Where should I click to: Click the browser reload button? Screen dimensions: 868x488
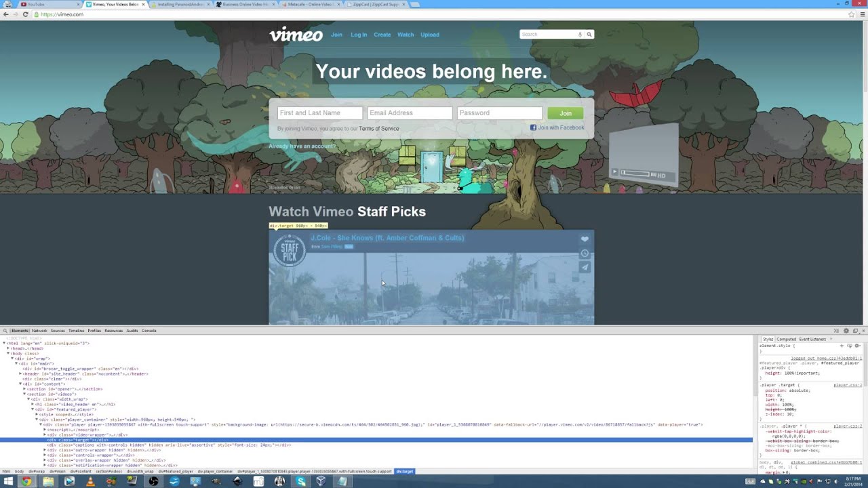click(26, 14)
